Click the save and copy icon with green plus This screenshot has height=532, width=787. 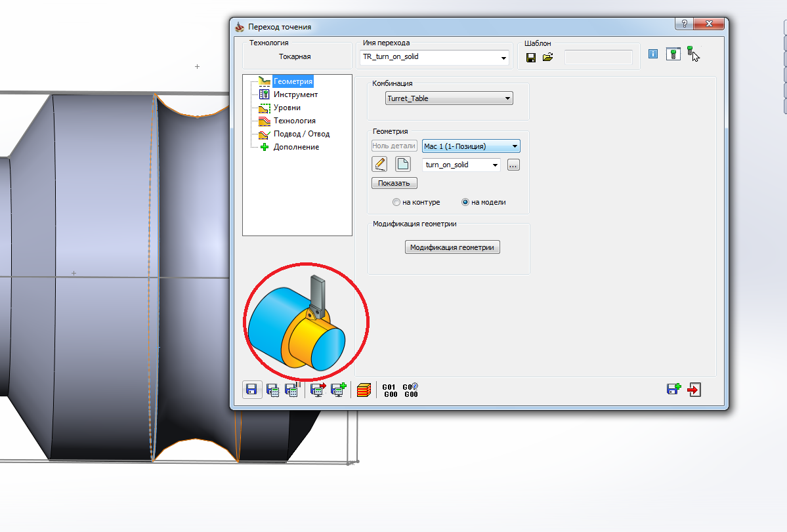673,389
